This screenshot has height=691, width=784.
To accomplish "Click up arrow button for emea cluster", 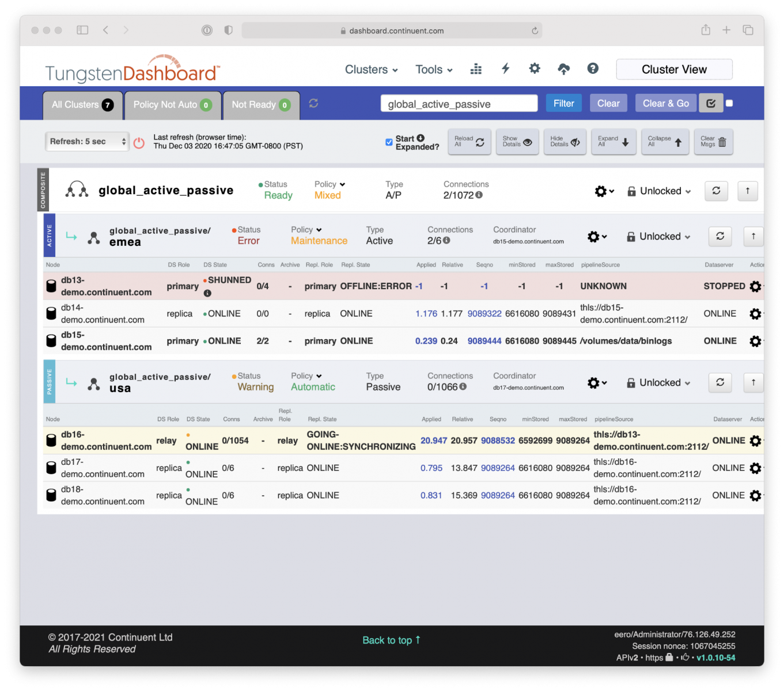I will click(x=753, y=236).
